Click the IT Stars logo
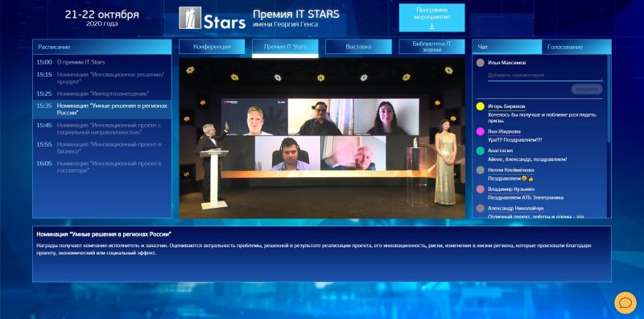Viewport: 644px width, 319px height. point(212,18)
